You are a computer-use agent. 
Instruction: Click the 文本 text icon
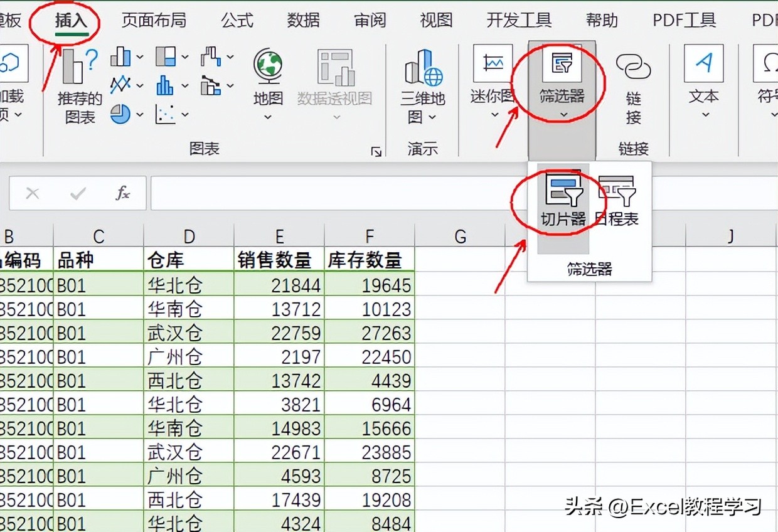click(x=704, y=63)
